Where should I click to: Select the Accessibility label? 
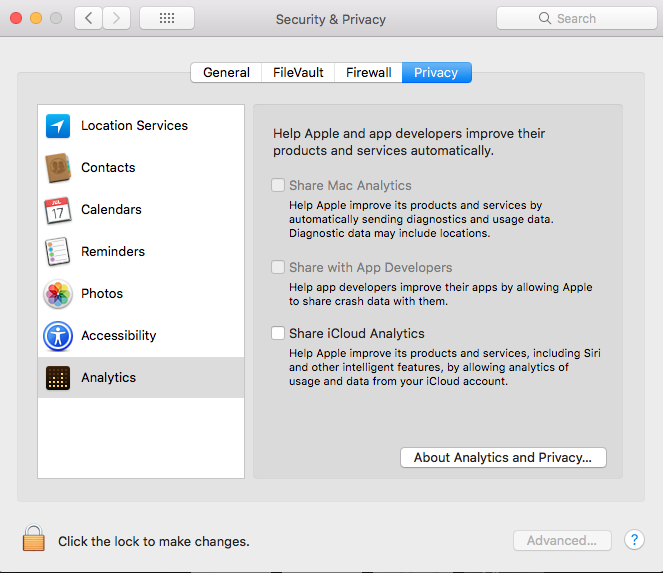pos(118,335)
